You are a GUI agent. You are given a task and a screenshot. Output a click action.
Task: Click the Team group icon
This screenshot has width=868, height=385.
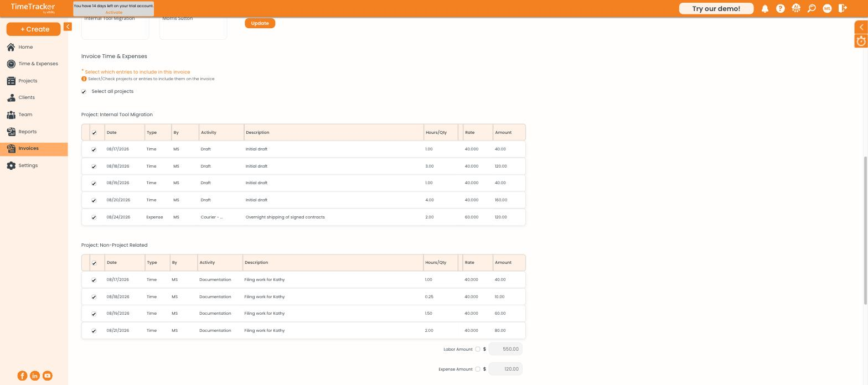click(x=11, y=115)
